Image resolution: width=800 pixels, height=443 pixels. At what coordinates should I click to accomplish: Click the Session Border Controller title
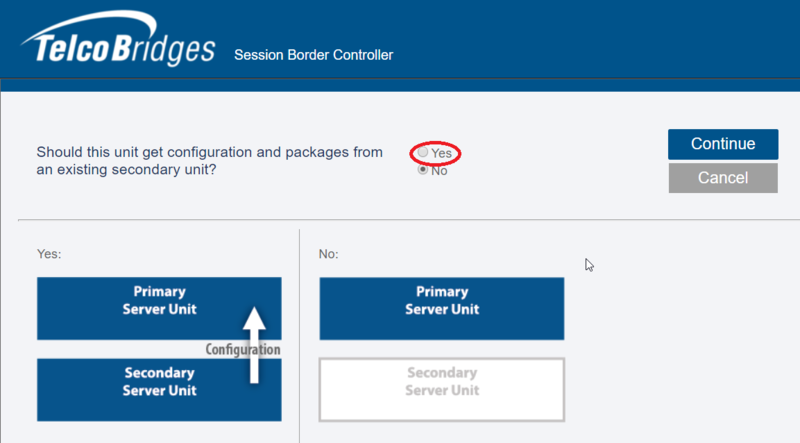tap(313, 55)
